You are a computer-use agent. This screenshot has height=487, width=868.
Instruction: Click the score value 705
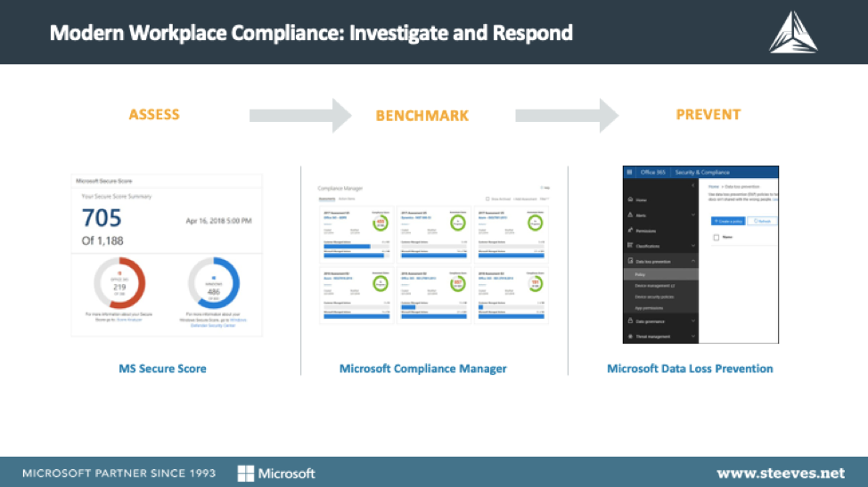(x=102, y=218)
